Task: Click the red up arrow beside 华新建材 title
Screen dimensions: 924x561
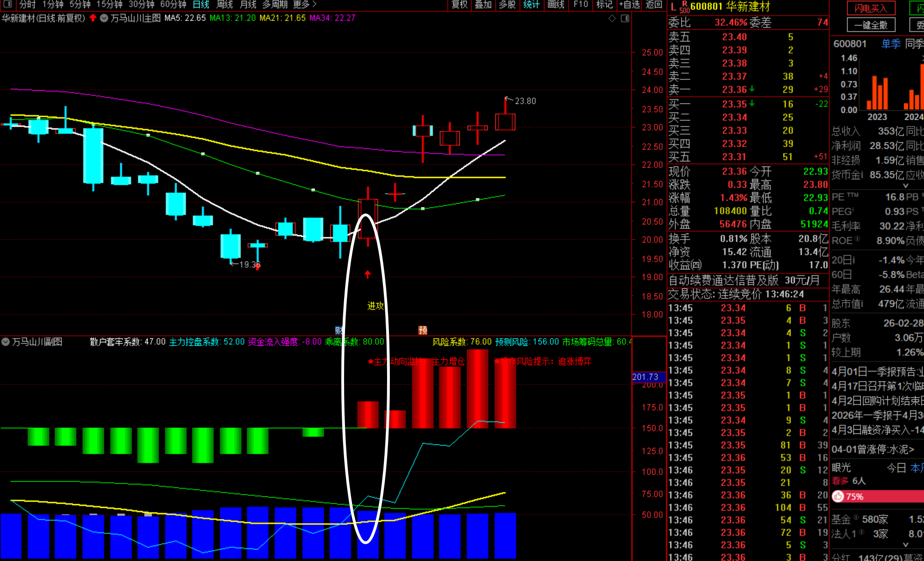Action: click(93, 18)
